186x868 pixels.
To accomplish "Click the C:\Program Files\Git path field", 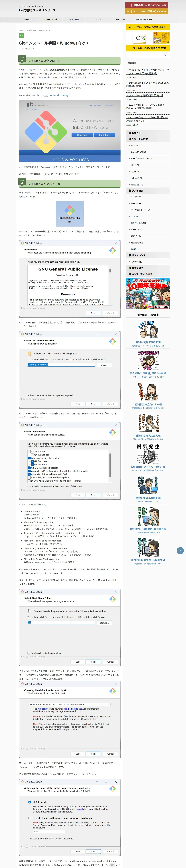I will [61, 365].
